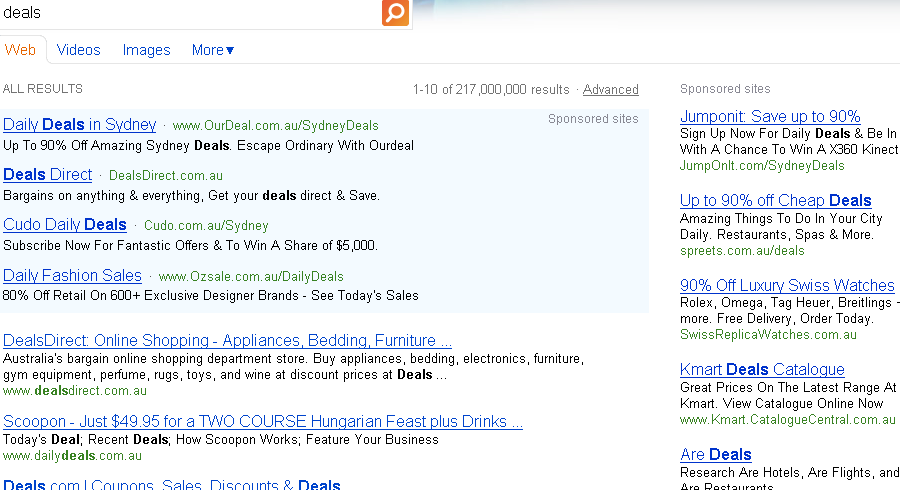Open 'Up to 90% off Cheap Deals' ad
The image size is (900, 490).
tap(775, 200)
